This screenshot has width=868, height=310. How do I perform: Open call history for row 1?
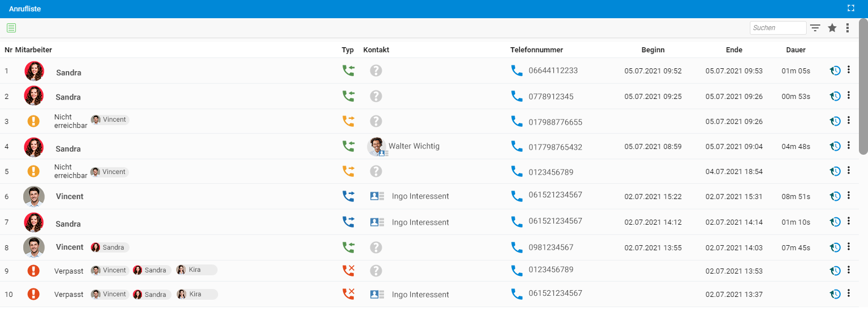pyautogui.click(x=835, y=71)
